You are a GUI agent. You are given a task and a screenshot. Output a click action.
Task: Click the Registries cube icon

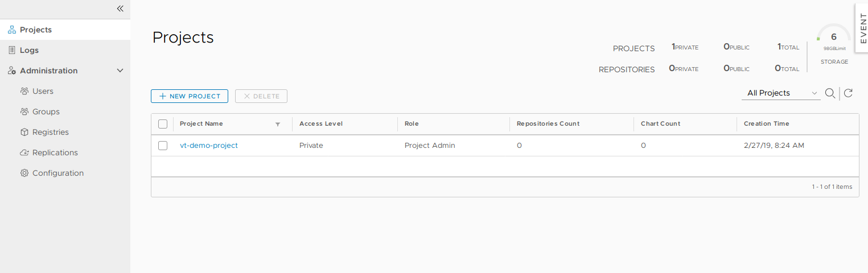(x=24, y=132)
